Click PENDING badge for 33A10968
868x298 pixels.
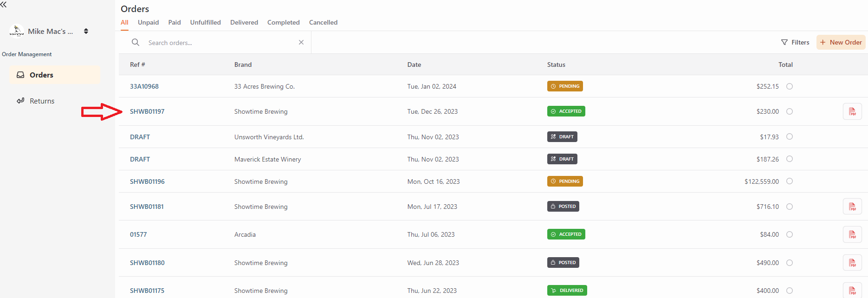(565, 86)
